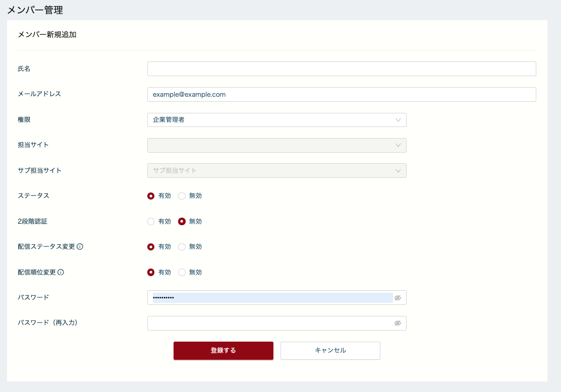The height and width of the screenshot is (392, 561).
Task: Click the 登録する button
Action: 223,351
